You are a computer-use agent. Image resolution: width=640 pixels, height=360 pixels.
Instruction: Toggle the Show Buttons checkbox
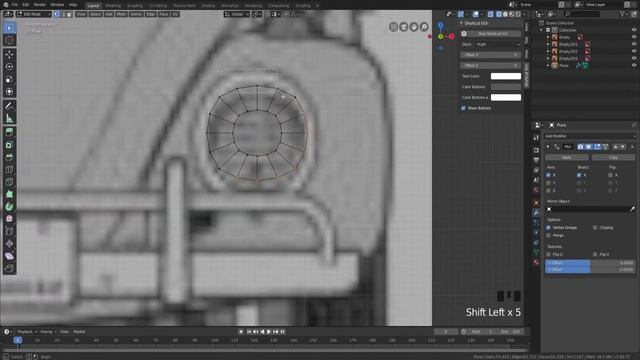coord(463,108)
